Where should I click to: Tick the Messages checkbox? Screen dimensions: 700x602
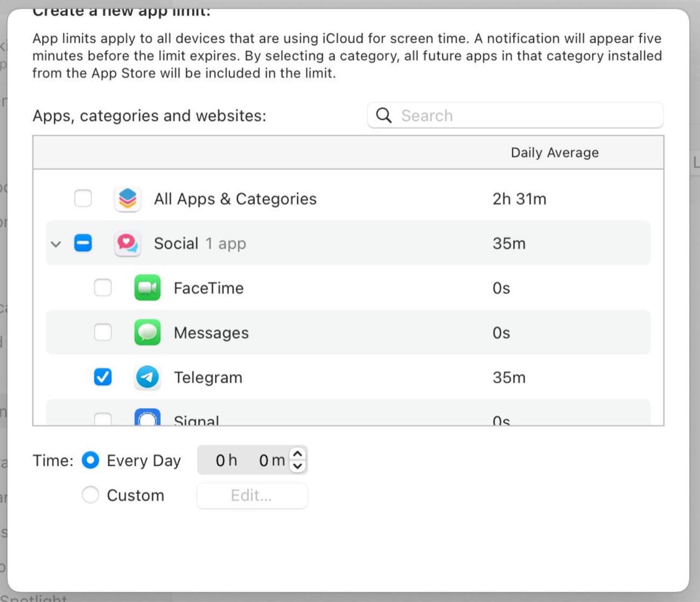(x=103, y=333)
